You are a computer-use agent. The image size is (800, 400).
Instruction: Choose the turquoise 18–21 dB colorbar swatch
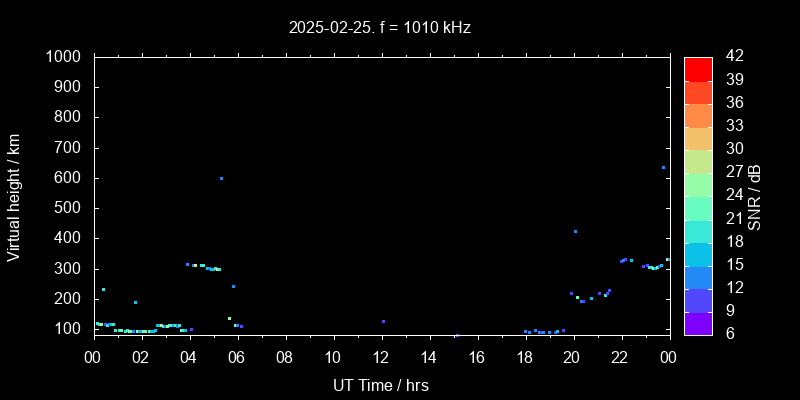[x=698, y=231]
